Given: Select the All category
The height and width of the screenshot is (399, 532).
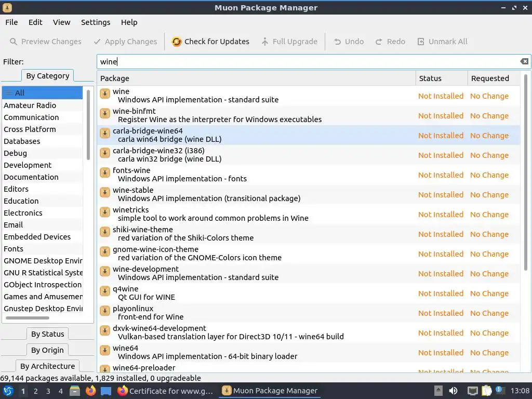Looking at the screenshot, I should coord(43,92).
